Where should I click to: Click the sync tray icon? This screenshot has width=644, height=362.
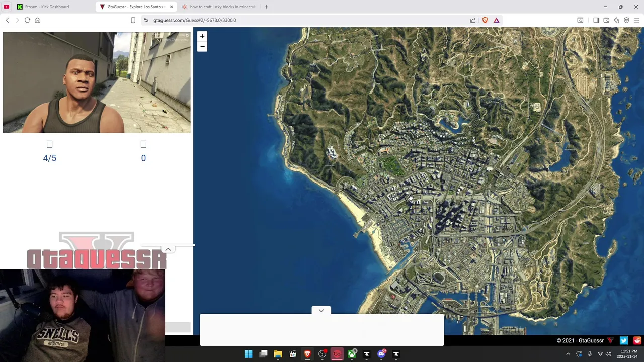[x=579, y=354]
